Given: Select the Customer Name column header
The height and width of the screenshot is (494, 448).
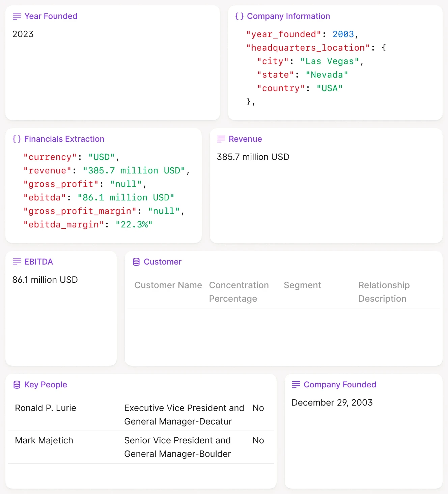Looking at the screenshot, I should point(168,285).
